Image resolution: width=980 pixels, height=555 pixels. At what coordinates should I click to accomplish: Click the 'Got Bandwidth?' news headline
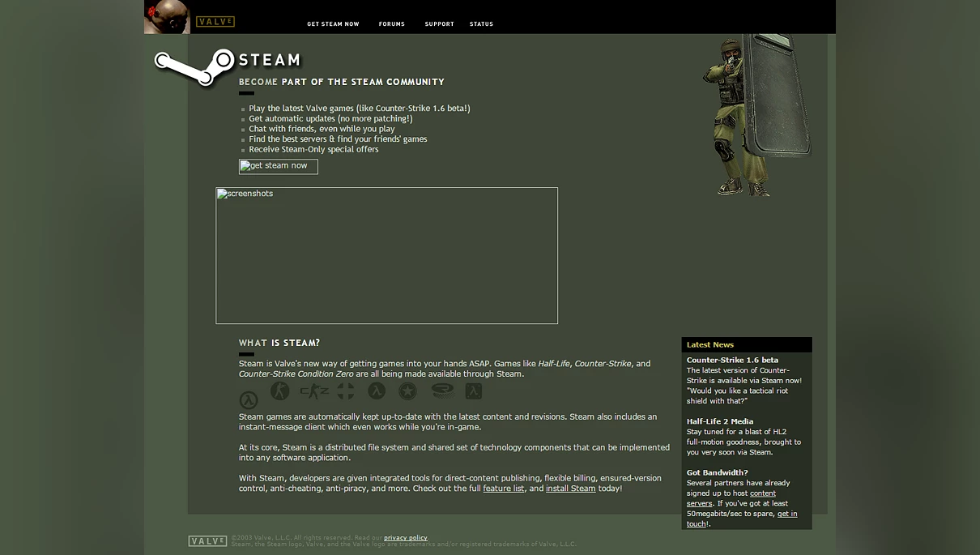[x=718, y=473]
